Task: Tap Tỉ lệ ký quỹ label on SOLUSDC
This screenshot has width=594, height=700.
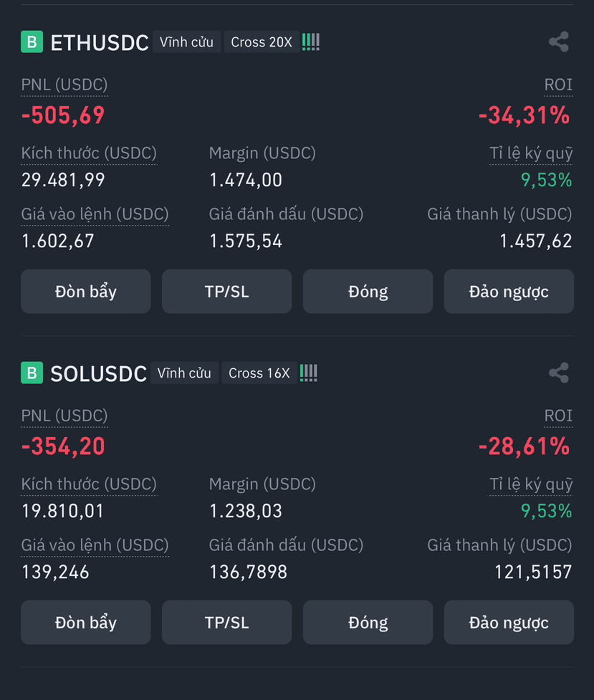Action: tap(531, 484)
